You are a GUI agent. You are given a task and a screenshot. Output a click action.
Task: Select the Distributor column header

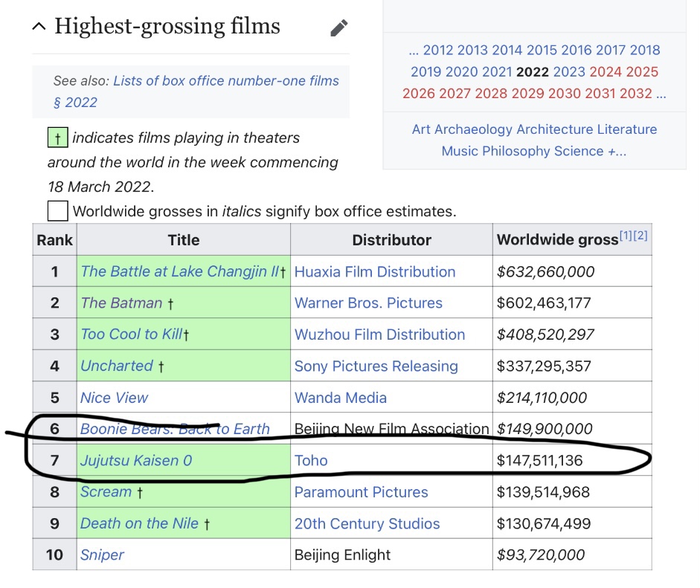391,239
